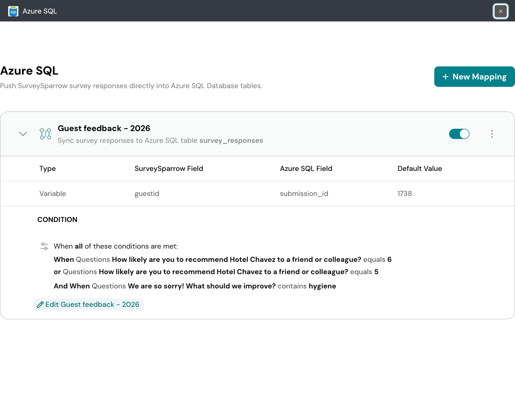Click the New Mapping button
The image size is (515, 420).
click(x=474, y=77)
